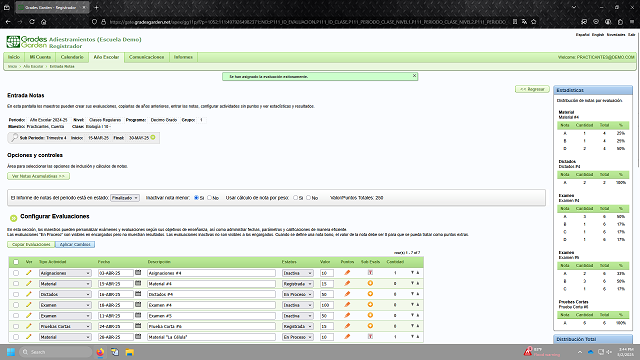
Task: Open the Calendario tab
Action: [72, 57]
